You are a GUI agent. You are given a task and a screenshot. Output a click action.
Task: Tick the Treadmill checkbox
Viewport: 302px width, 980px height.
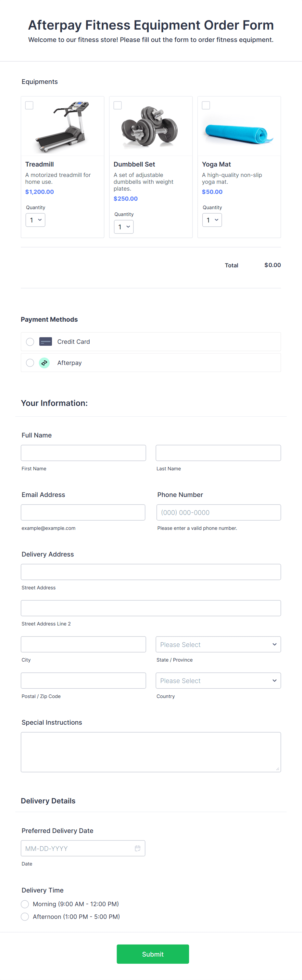[29, 105]
